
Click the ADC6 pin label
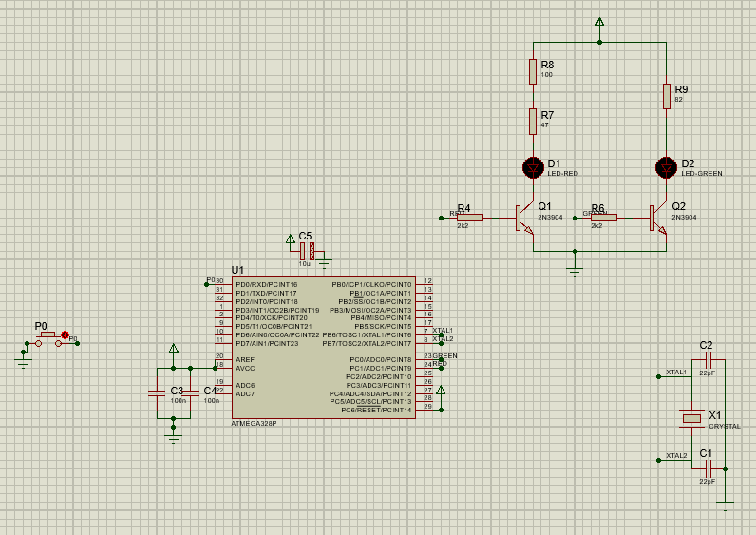click(245, 386)
